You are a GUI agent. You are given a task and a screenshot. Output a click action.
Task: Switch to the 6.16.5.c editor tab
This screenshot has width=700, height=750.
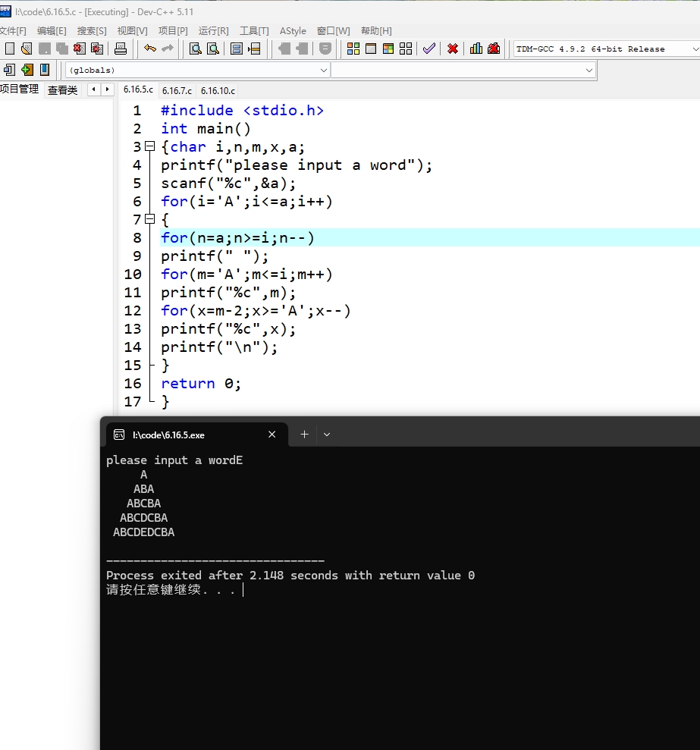[138, 89]
